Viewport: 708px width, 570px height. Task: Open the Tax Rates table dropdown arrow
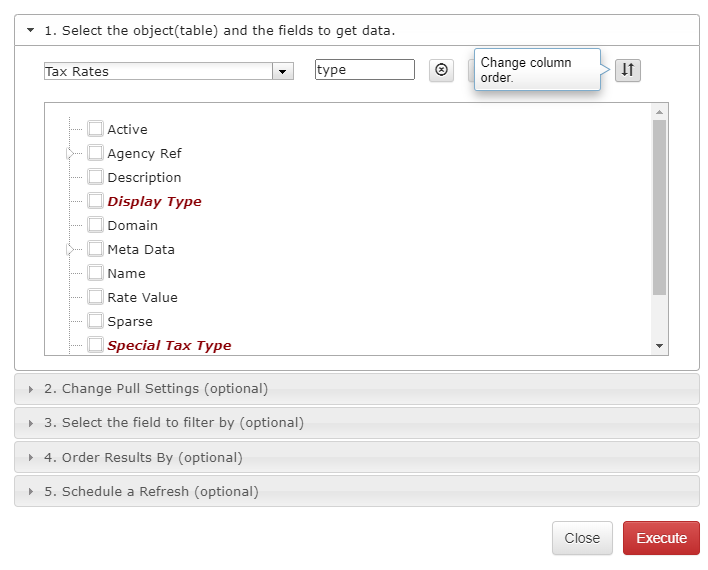pyautogui.click(x=283, y=71)
